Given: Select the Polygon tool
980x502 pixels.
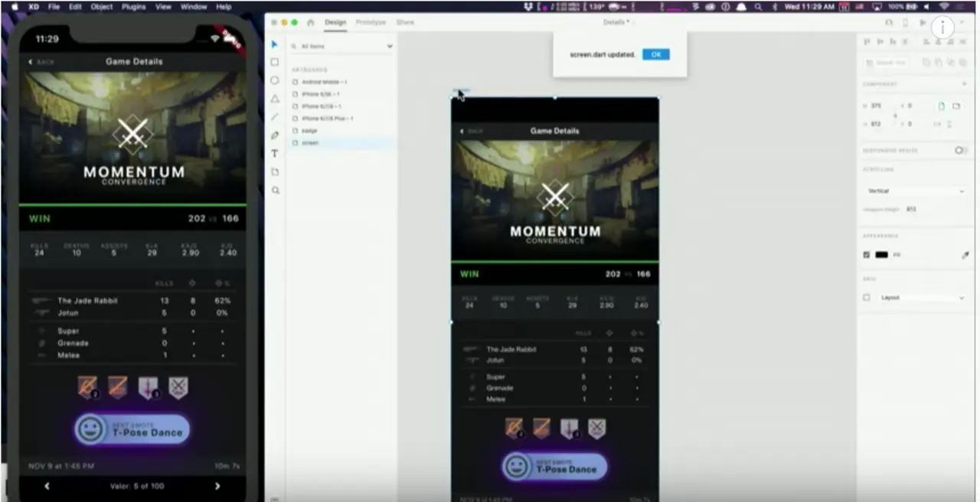Looking at the screenshot, I should [x=275, y=99].
